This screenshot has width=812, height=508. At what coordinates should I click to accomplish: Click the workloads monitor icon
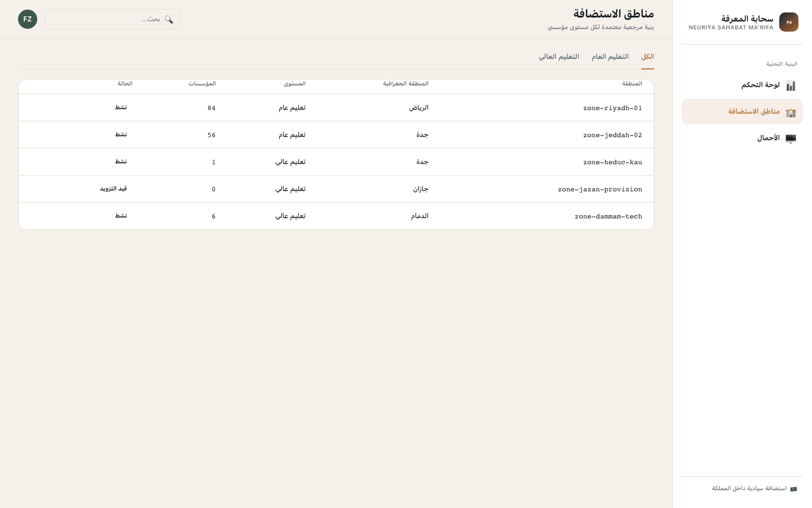(791, 138)
